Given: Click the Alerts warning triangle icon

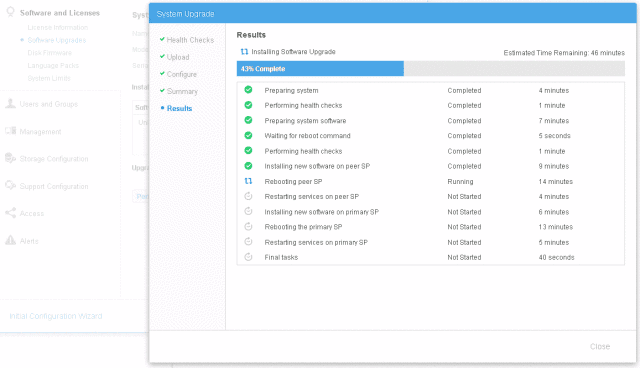Looking at the screenshot, I should [x=10, y=240].
